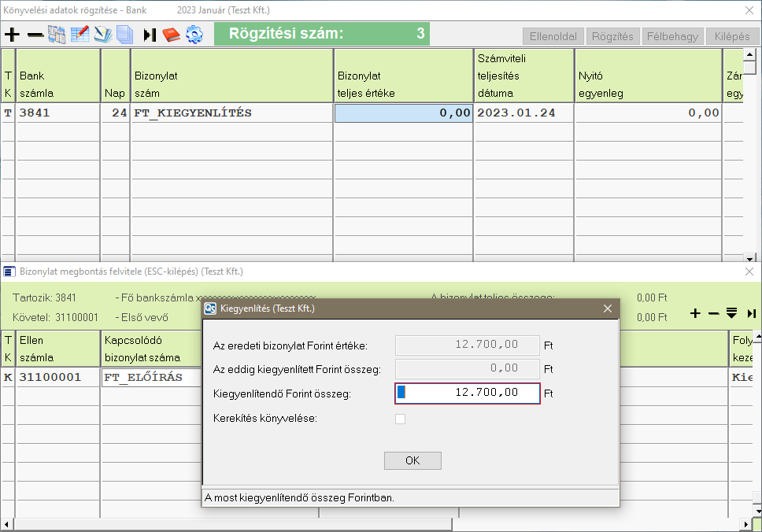Screen dimensions: 762x532
Task: Select the Bizonylat teljes értéke cell showing 0,00
Action: click(403, 113)
